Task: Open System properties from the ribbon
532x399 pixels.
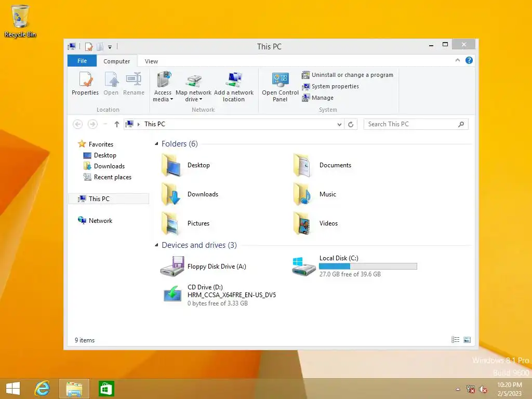Action: 330,86
